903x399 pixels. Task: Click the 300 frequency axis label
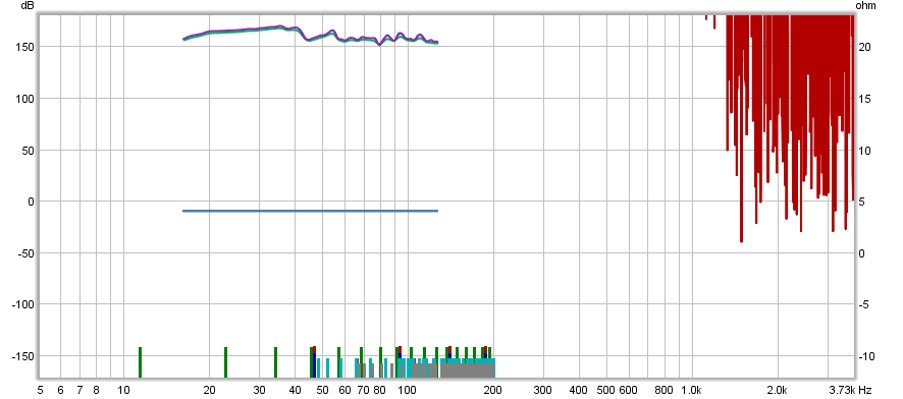click(x=543, y=390)
